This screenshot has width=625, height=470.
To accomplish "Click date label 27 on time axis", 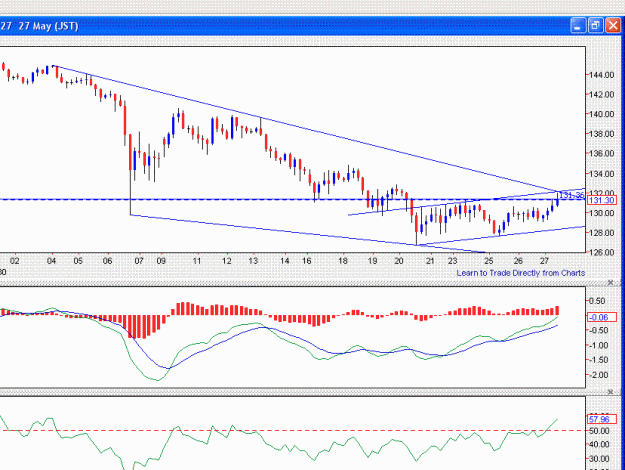I will click(x=545, y=261).
